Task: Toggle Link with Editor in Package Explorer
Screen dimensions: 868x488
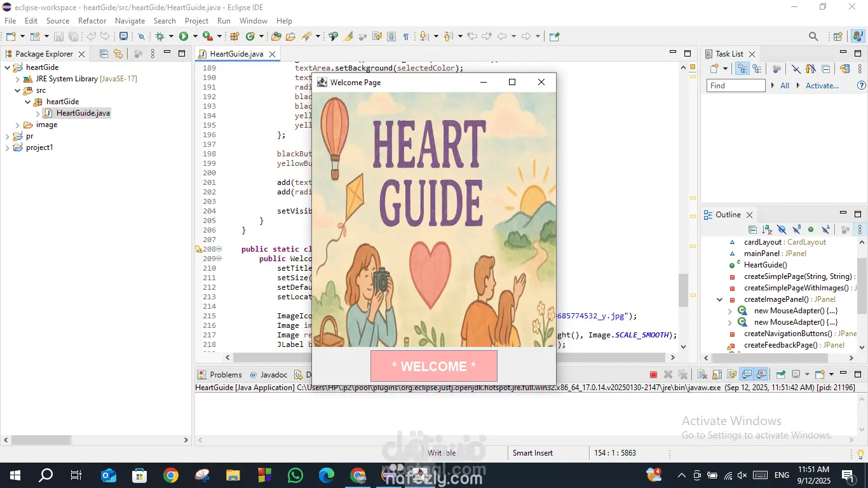Action: (x=118, y=54)
